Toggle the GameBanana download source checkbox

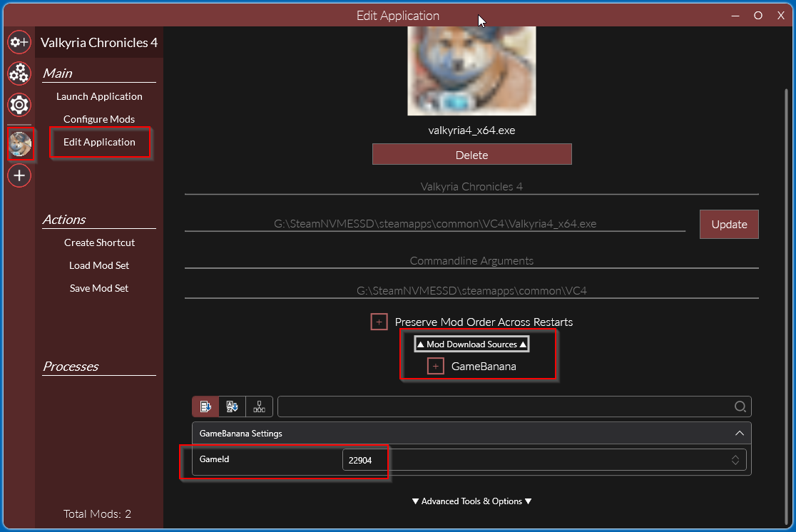coord(436,366)
